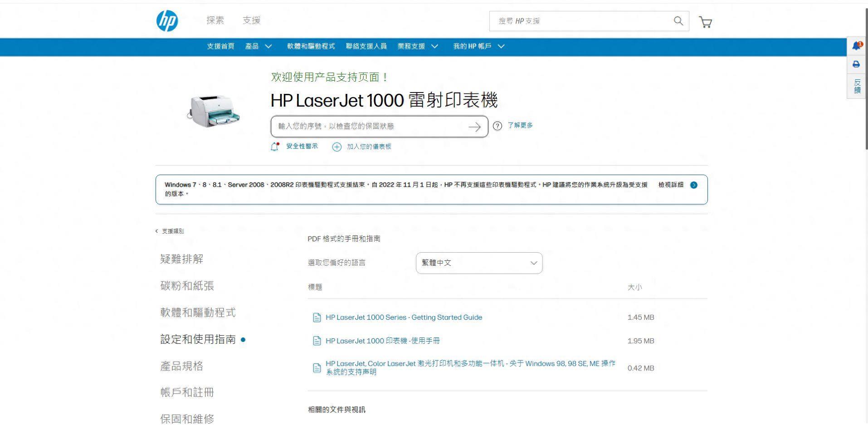Click the print page icon
This screenshot has width=868, height=425.
coord(856,64)
